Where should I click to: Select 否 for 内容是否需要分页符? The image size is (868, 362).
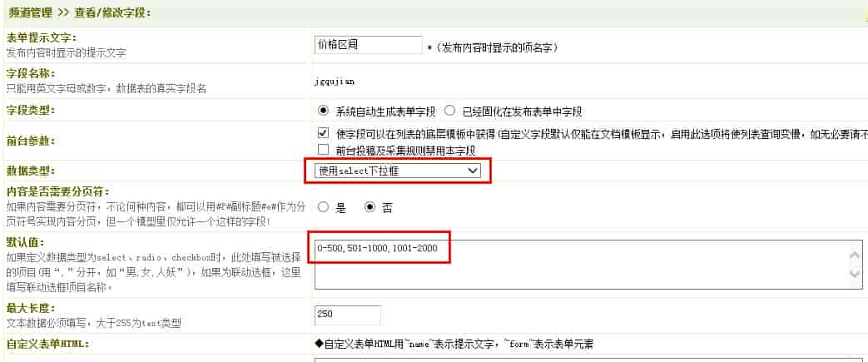pos(370,207)
